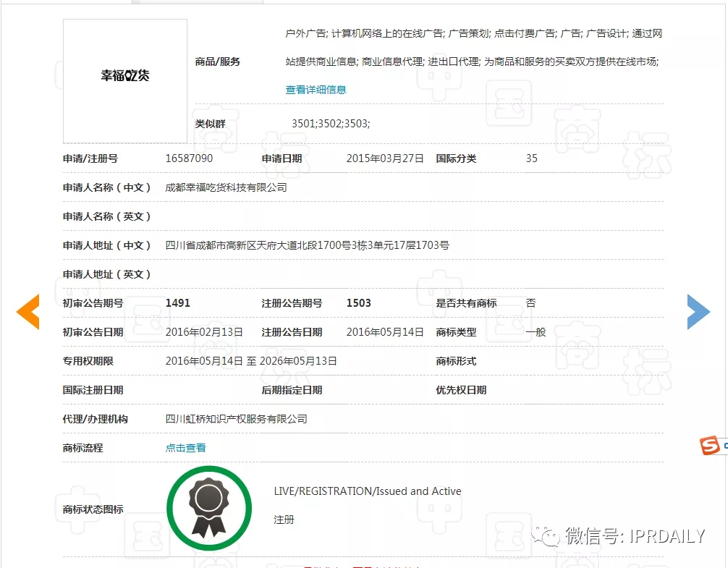Select similar group 3501;3502;3503;
The width and height of the screenshot is (728, 568).
[331, 124]
